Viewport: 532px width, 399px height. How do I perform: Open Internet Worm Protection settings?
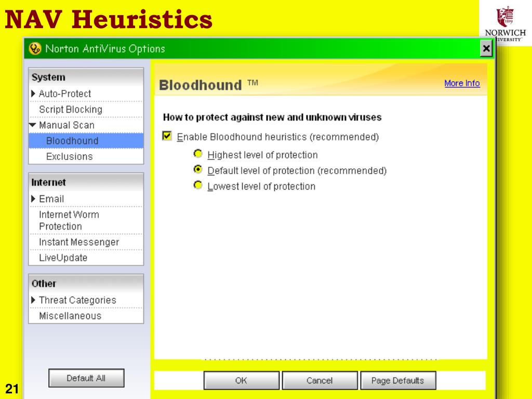tap(69, 220)
